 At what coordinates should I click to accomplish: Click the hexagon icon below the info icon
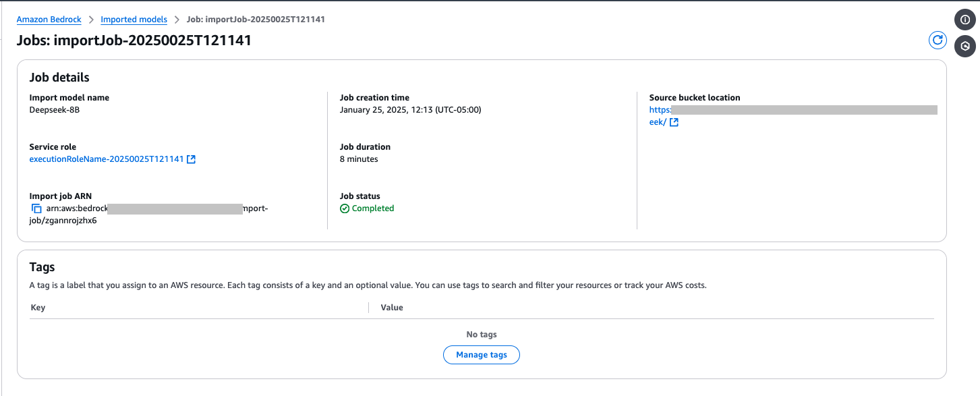pos(965,46)
